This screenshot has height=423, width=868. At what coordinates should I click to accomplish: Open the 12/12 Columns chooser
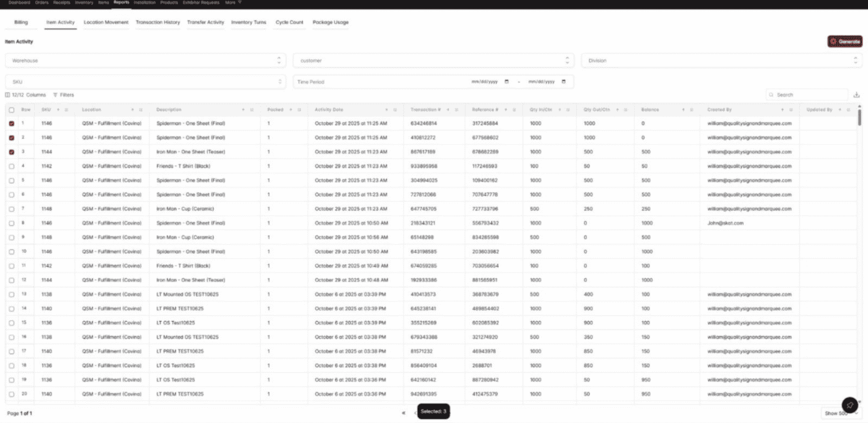click(x=25, y=95)
